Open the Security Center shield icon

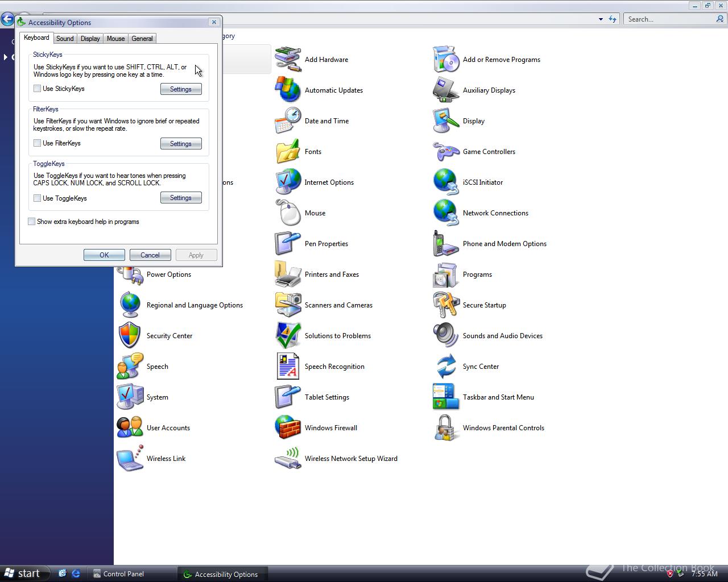(130, 336)
